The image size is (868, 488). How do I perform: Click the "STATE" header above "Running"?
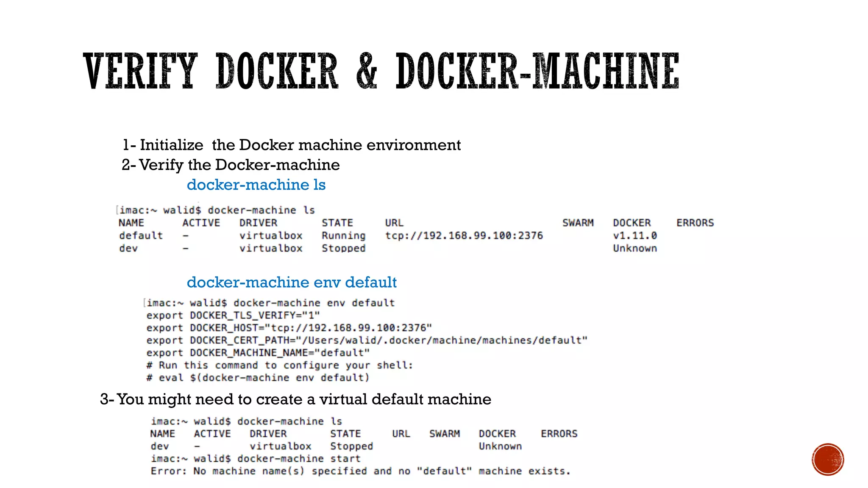[337, 223]
